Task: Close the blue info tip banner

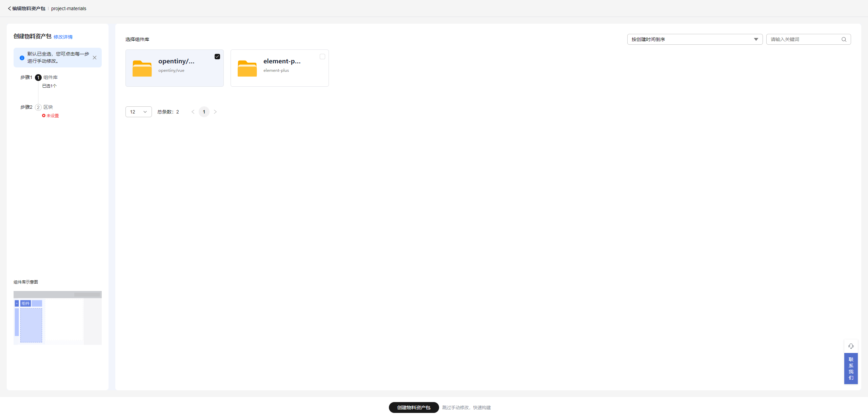Action: coord(95,58)
